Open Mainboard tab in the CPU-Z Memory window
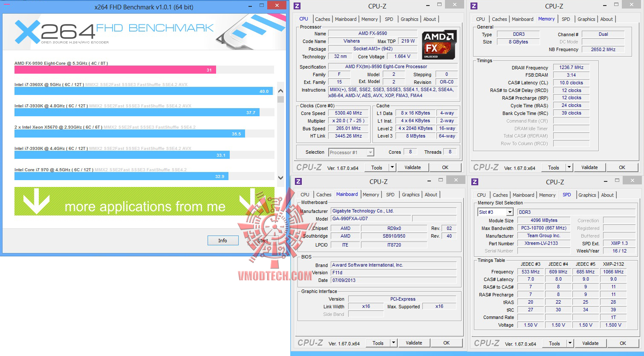 coord(523,19)
